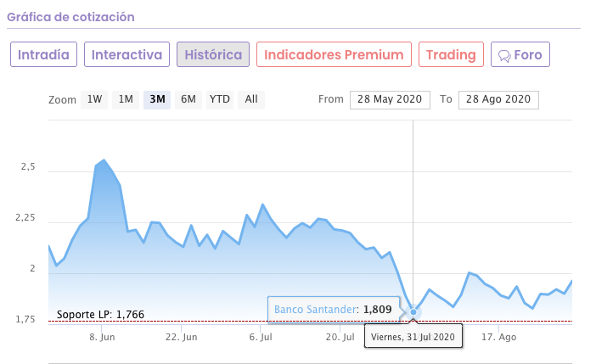Switch to the Interactiva chart tab
The height and width of the screenshot is (364, 596).
(x=127, y=55)
